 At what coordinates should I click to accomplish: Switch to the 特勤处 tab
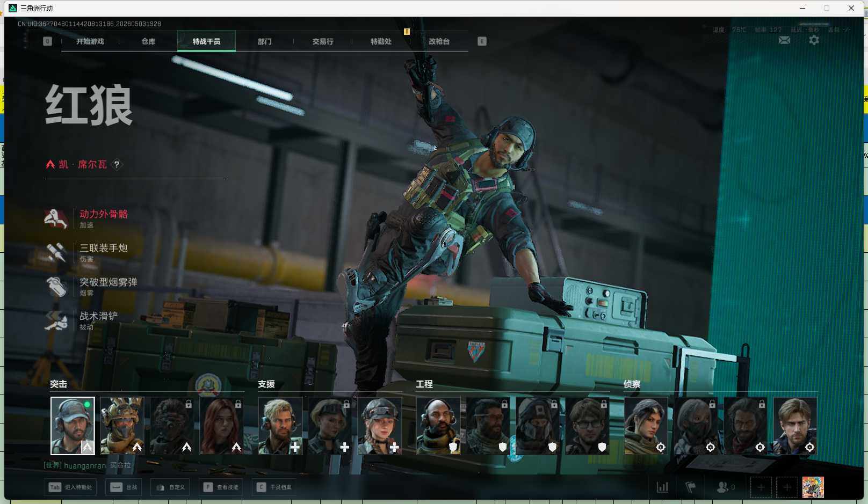(381, 41)
